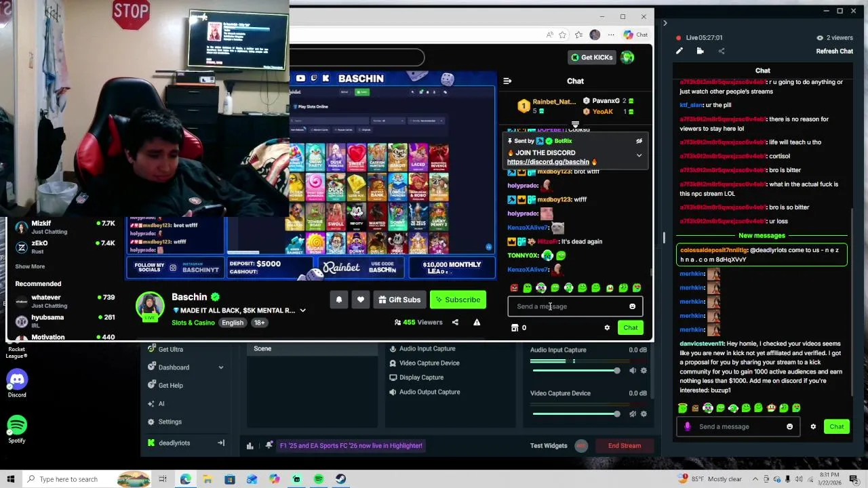Image resolution: width=868 pixels, height=488 pixels.
Task: Follow Baschin with the heart button
Action: click(x=361, y=300)
